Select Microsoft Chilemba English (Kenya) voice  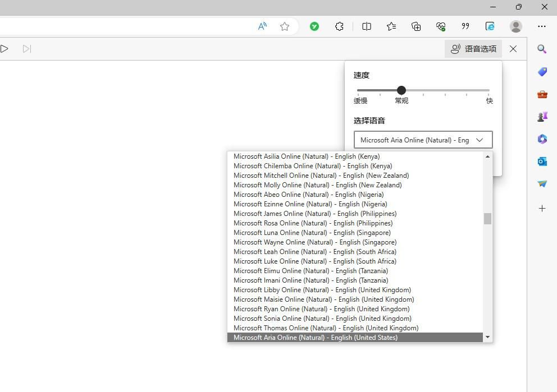[355, 166]
